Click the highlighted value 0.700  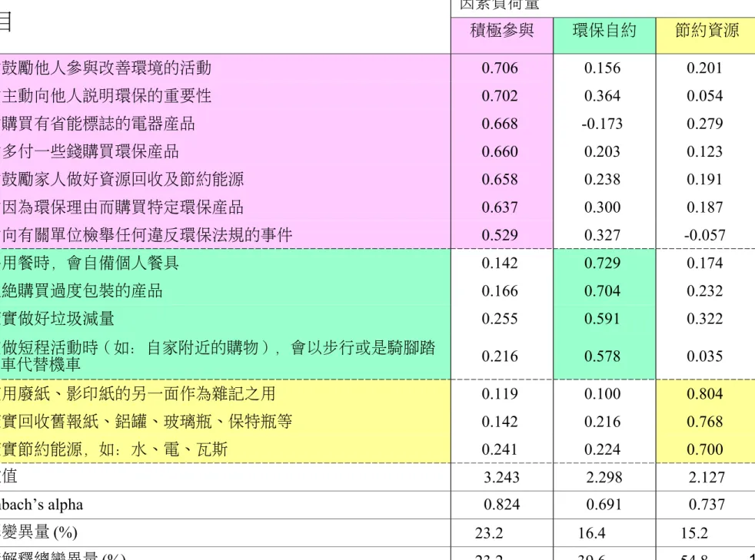[x=705, y=450]
